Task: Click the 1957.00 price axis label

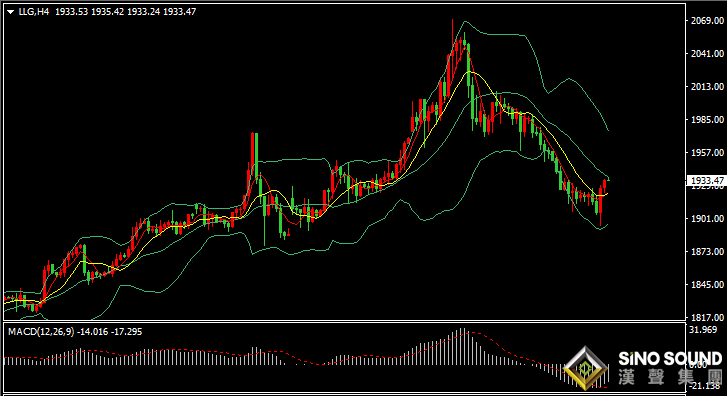Action: [707, 153]
